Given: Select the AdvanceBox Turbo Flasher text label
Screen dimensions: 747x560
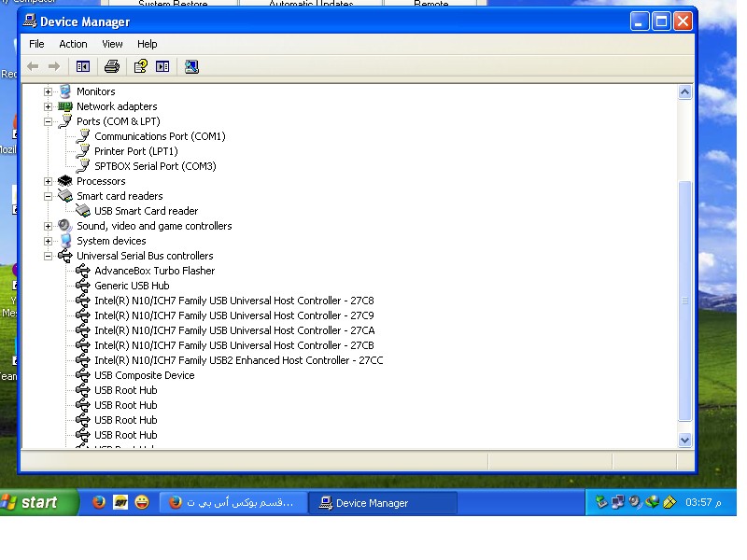Looking at the screenshot, I should [155, 271].
